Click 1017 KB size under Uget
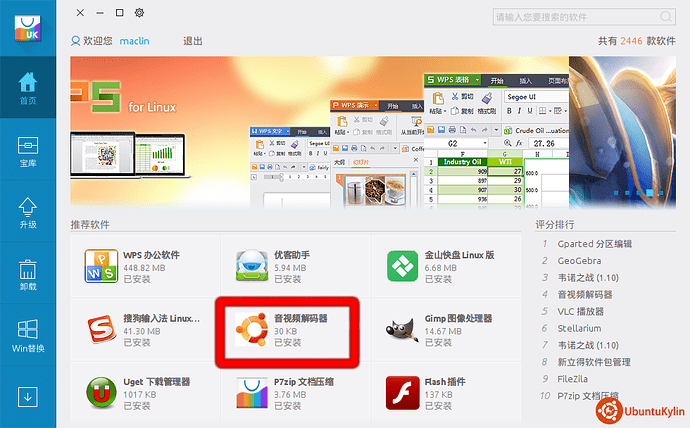 click(x=139, y=395)
